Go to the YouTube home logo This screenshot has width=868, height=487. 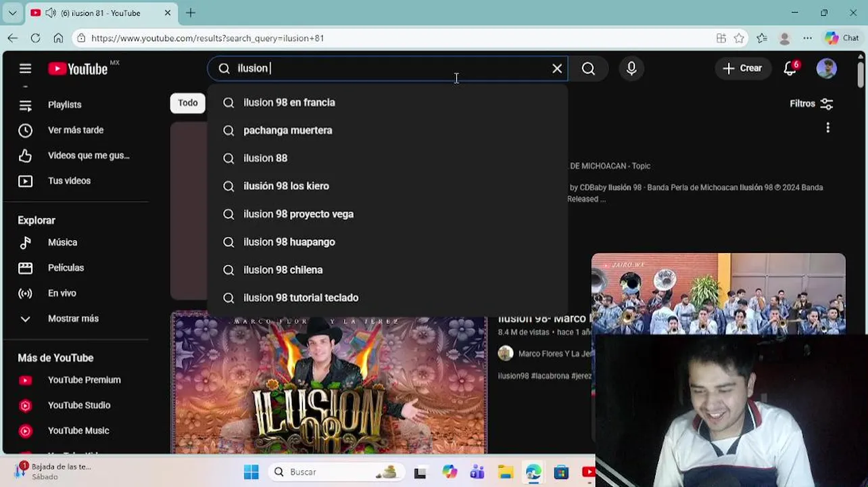coord(78,68)
